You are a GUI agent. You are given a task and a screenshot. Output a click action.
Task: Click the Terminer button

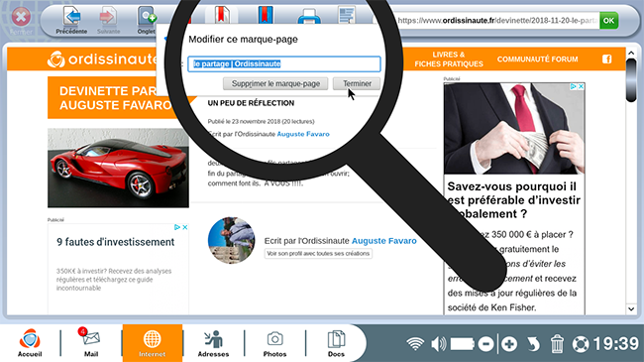357,83
